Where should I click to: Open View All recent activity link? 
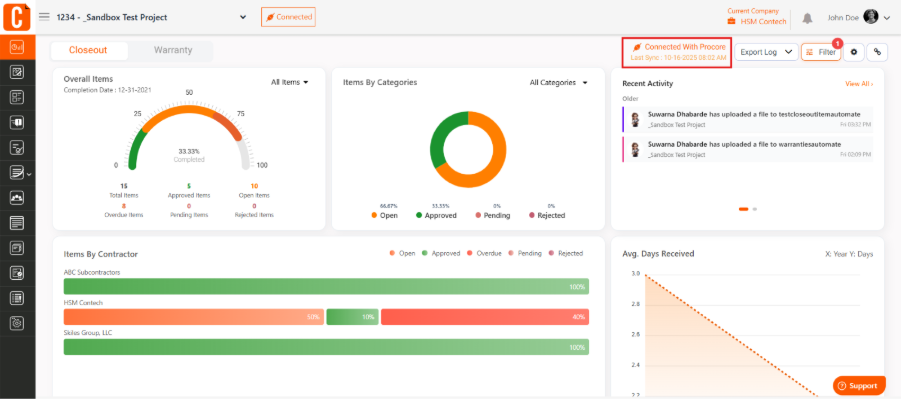click(x=859, y=84)
